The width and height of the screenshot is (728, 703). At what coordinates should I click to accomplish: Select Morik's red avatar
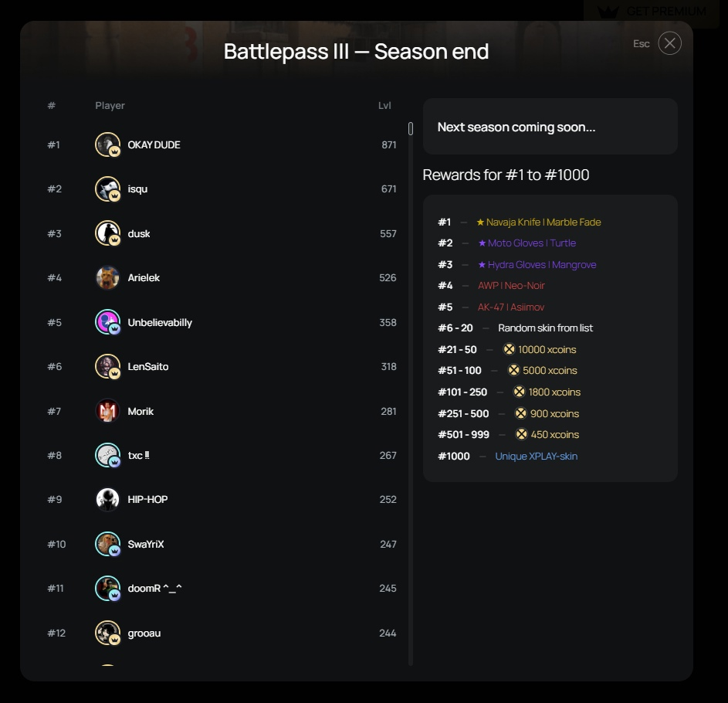tap(107, 411)
